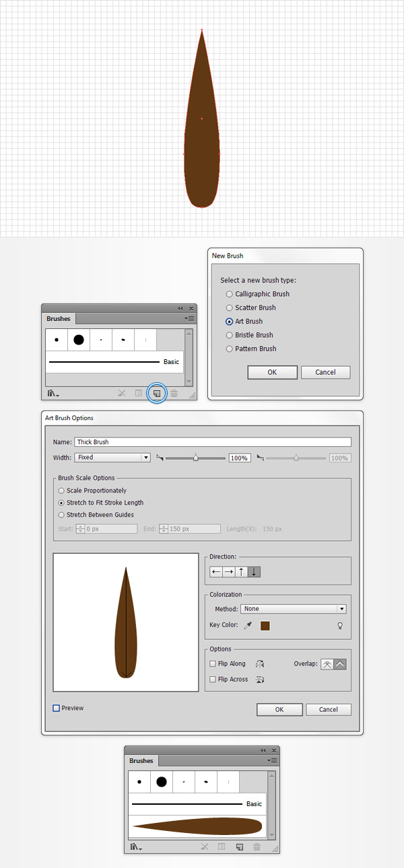Click the New Brush icon in Brushes panel
404x868 pixels.
coord(156,393)
